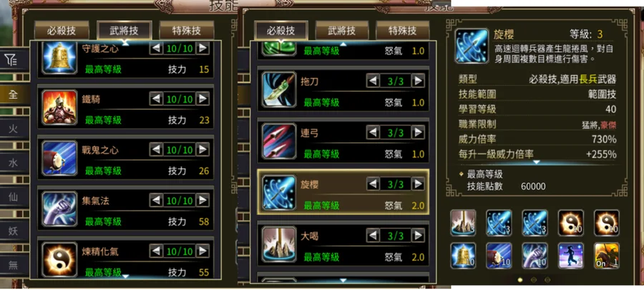Choose the 拖刀 blade skill icon
644x290 pixels.
click(279, 90)
